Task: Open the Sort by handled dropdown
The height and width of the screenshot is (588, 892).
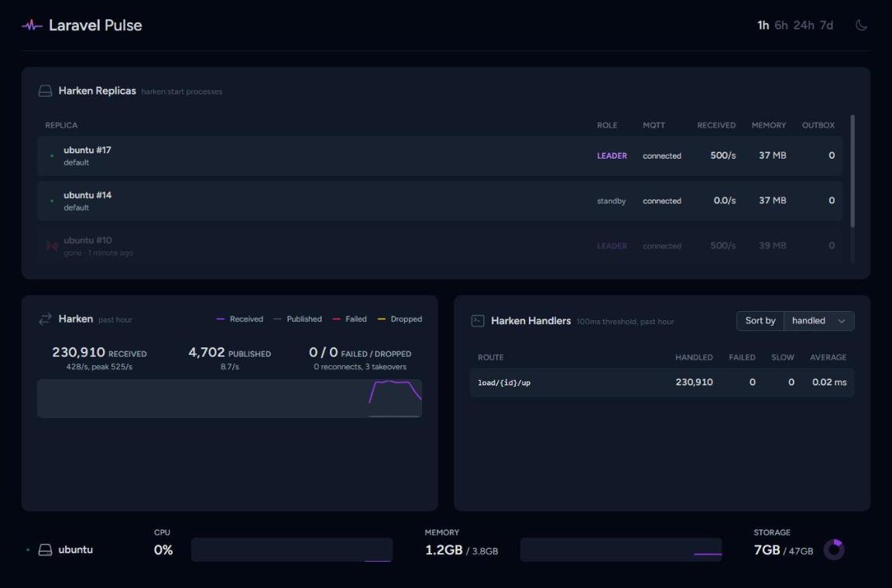Action: [818, 321]
